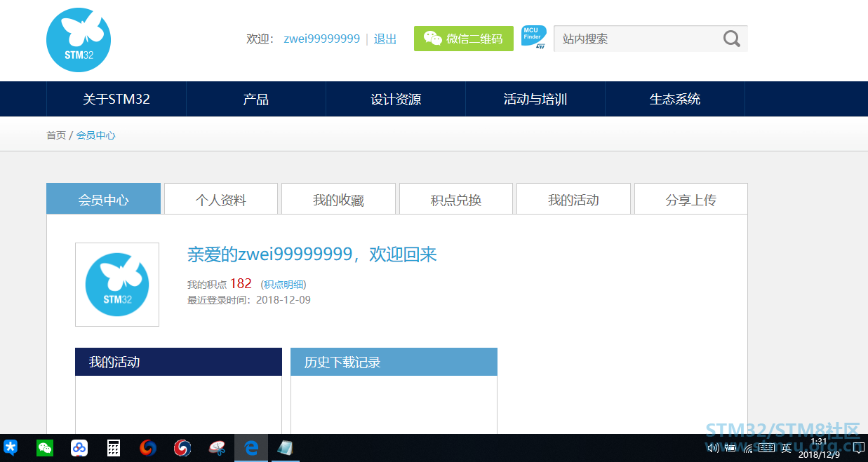Open Baidu cloud app in taskbar

(x=79, y=448)
